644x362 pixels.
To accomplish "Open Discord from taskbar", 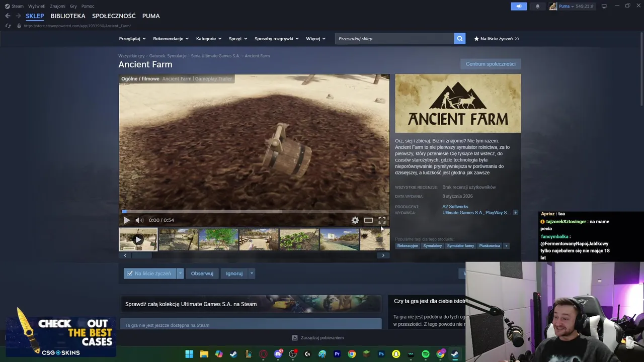I will (x=278, y=354).
